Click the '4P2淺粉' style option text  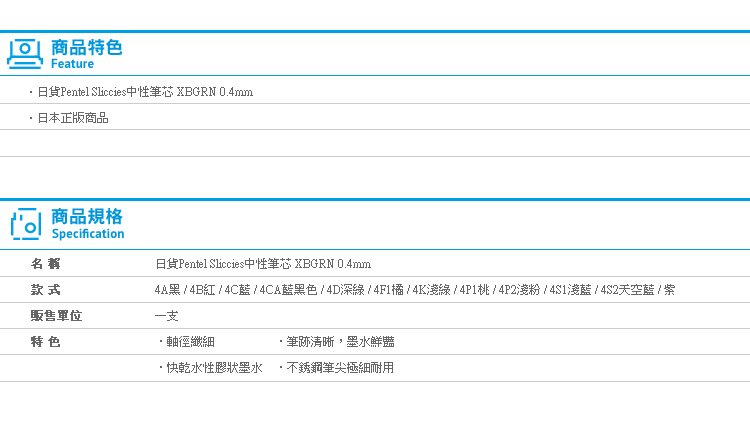[x=519, y=290]
